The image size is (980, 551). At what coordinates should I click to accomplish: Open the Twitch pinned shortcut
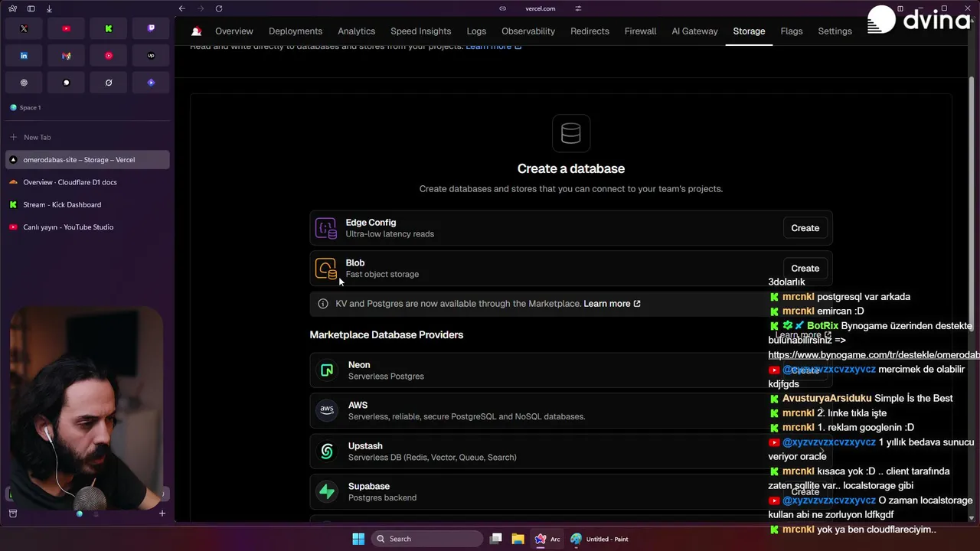click(151, 28)
